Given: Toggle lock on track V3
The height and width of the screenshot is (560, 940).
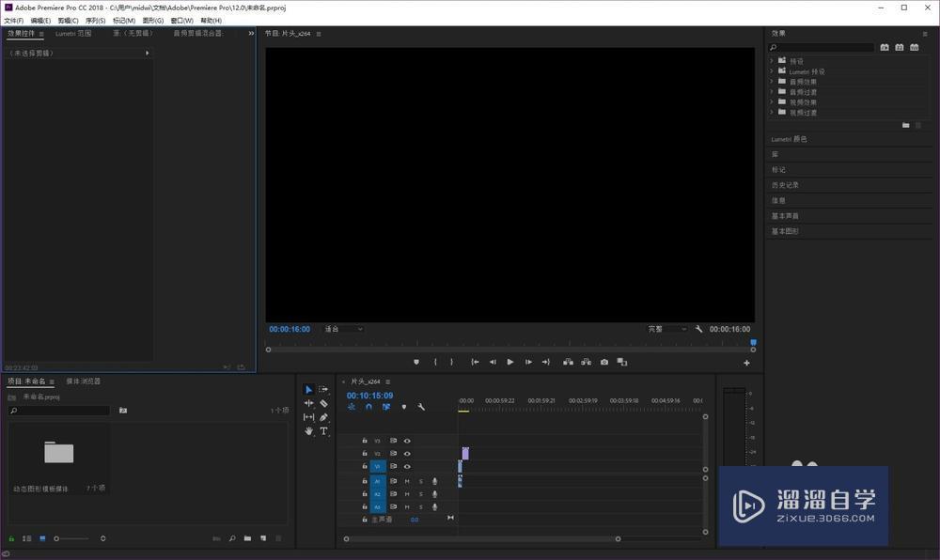Looking at the screenshot, I should pos(365,441).
